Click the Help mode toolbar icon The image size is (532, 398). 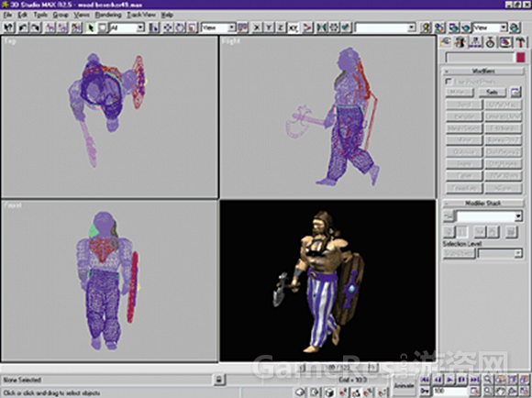click(9, 28)
